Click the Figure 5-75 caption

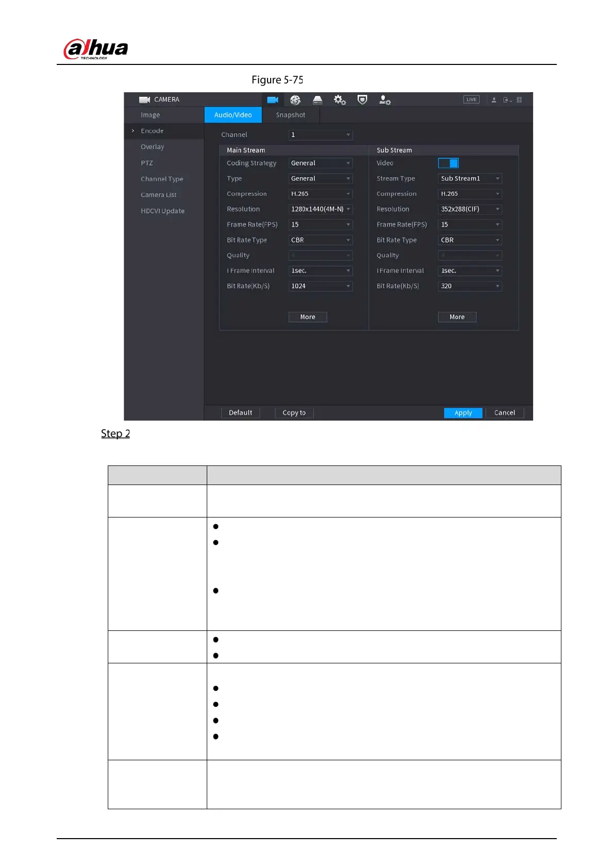[277, 80]
